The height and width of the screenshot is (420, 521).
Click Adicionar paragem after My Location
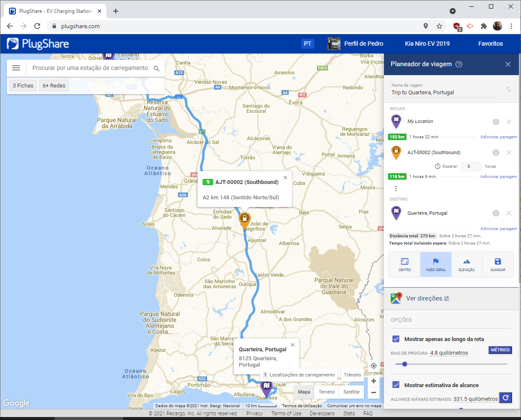(498, 137)
